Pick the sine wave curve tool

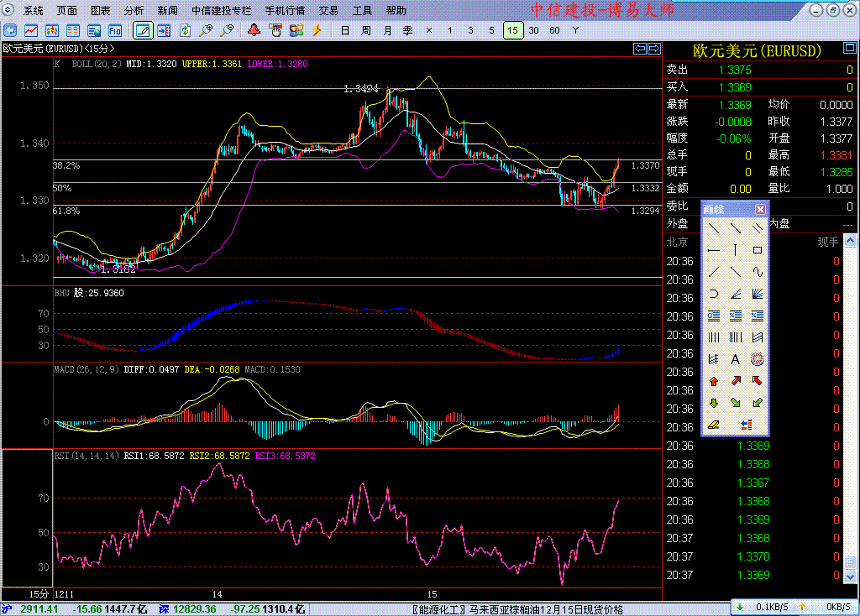[758, 272]
